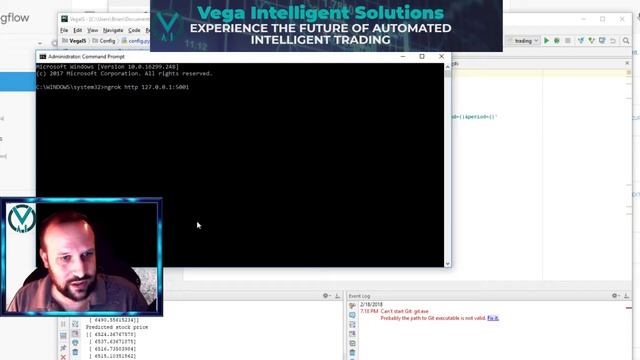Click the PyCharm app icon in title bar
Viewport: 640px width, 360px height.
pyautogui.click(x=64, y=19)
